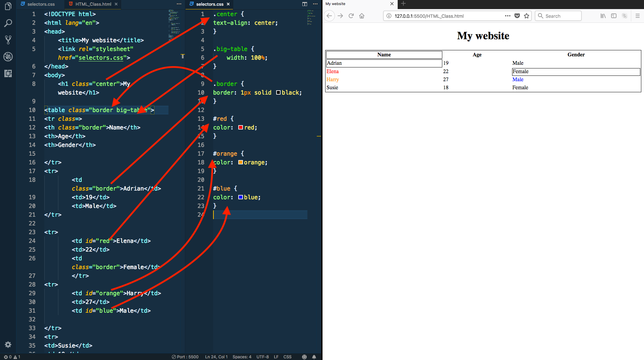Click line number 18 in HTML editor
644x360 pixels.
pos(32,180)
